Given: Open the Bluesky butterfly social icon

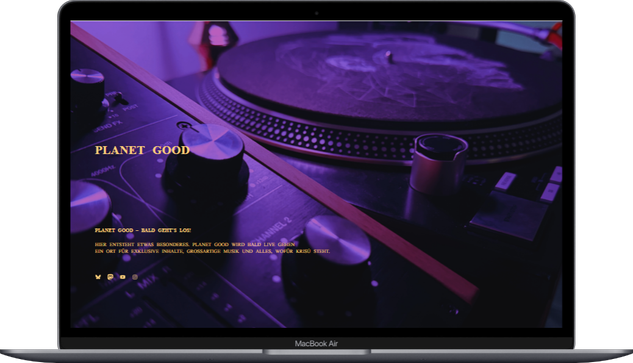Looking at the screenshot, I should pos(98,277).
